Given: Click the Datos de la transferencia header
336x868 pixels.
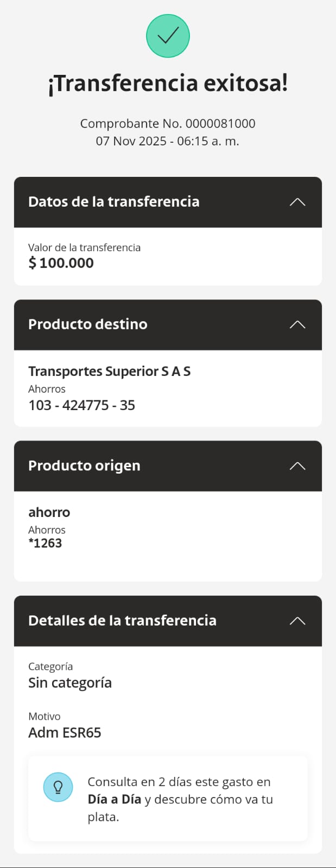Looking at the screenshot, I should (x=114, y=202).
